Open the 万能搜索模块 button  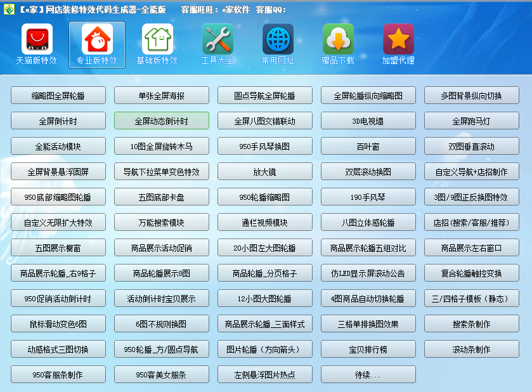click(x=162, y=223)
